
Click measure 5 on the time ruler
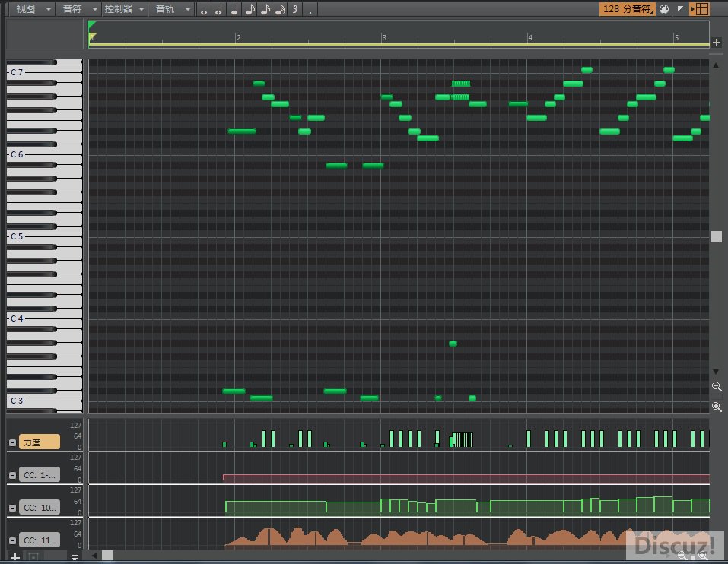pyautogui.click(x=676, y=37)
